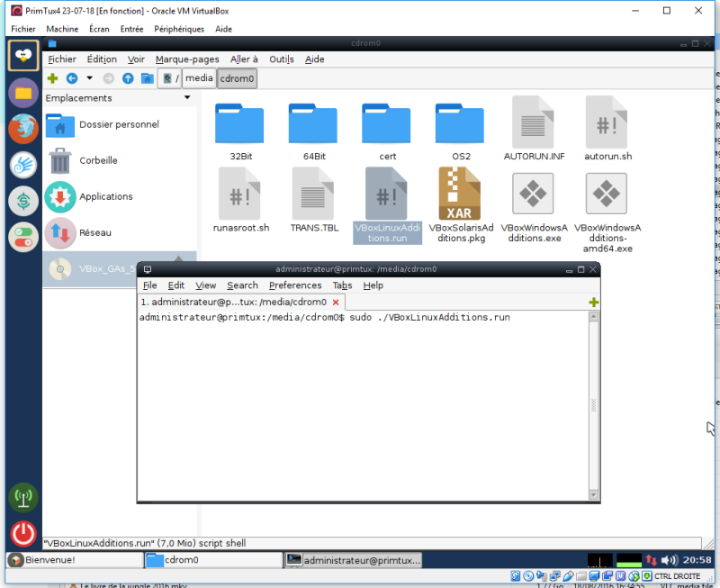720x588 pixels.
Task: Switch to Bienvenue! taskbar window
Action: [x=75, y=560]
